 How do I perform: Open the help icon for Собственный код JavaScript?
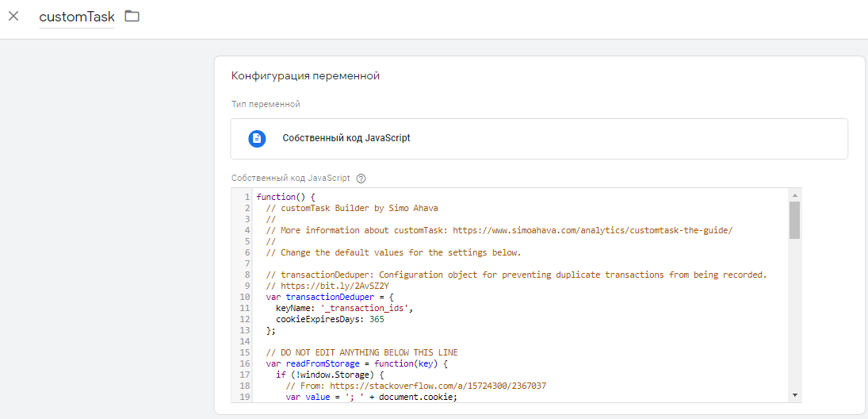361,179
